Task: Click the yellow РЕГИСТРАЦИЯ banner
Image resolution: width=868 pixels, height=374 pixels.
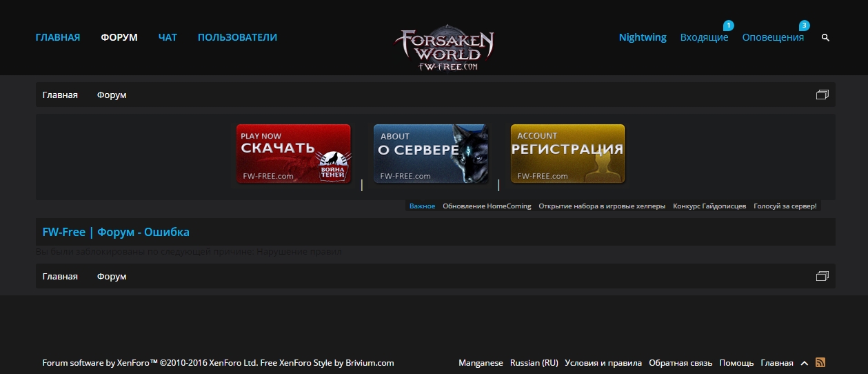Action: 568,154
